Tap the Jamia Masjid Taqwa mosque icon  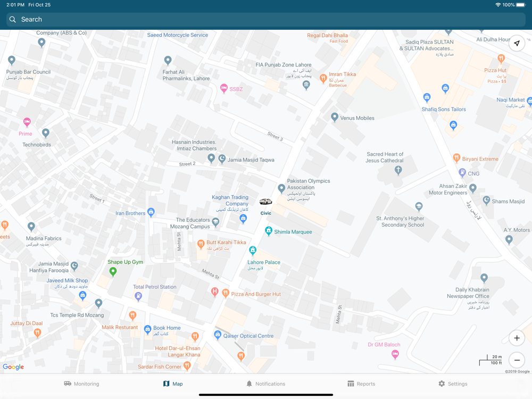click(222, 159)
